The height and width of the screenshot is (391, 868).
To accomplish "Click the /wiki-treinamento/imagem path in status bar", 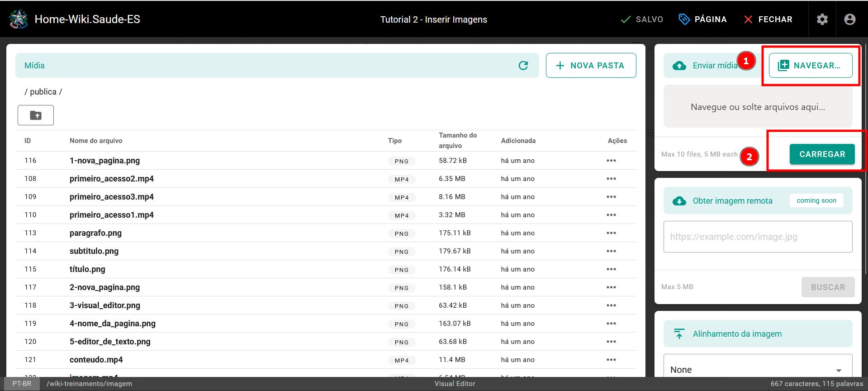I will click(x=89, y=384).
